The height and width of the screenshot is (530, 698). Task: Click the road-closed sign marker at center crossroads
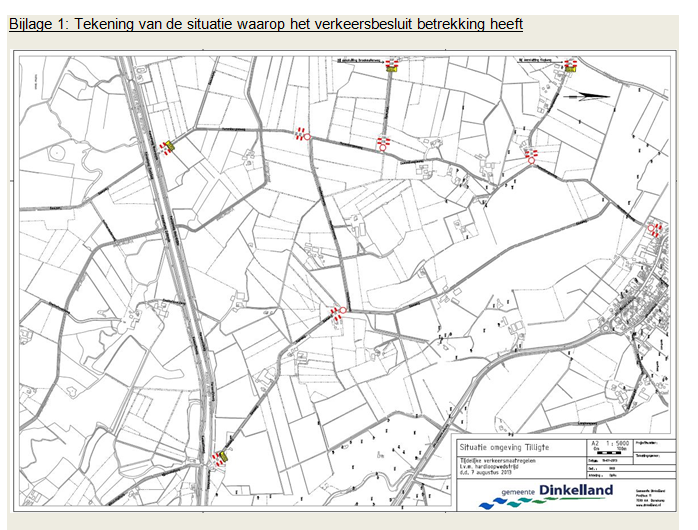[338, 312]
